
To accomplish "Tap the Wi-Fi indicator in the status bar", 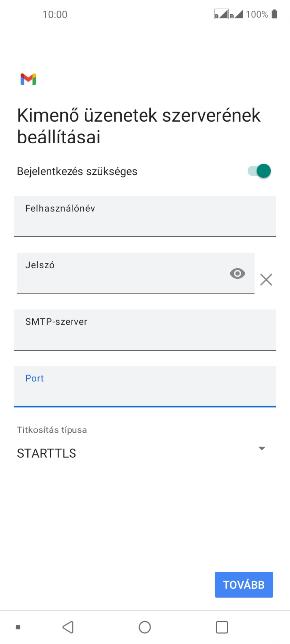I will [x=221, y=15].
